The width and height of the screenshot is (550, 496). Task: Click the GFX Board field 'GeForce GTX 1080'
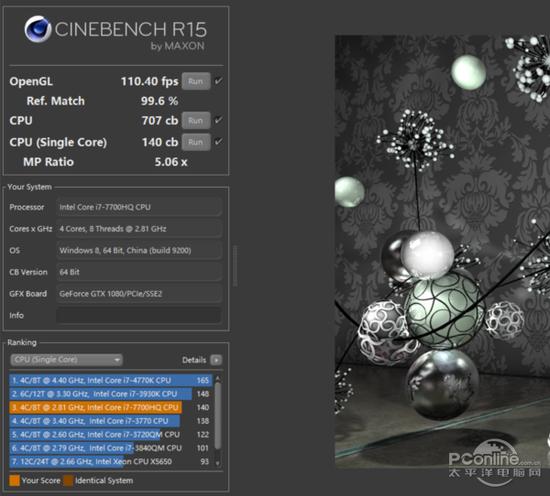pos(139,294)
